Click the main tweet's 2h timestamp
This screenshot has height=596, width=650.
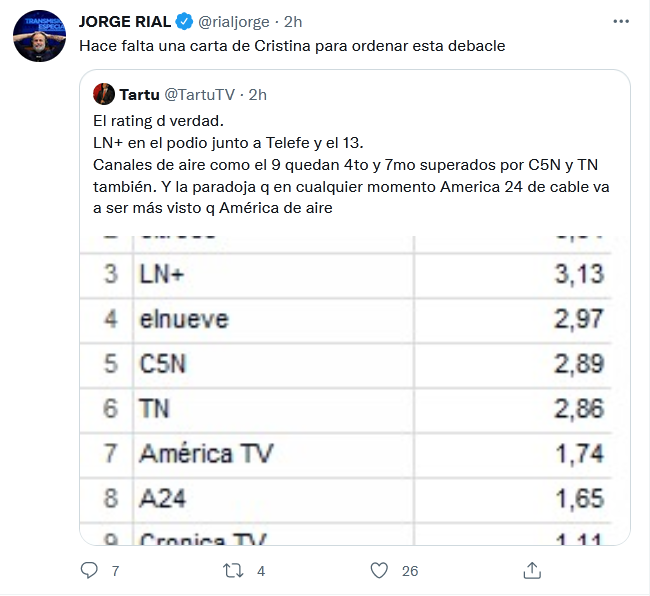(x=293, y=22)
